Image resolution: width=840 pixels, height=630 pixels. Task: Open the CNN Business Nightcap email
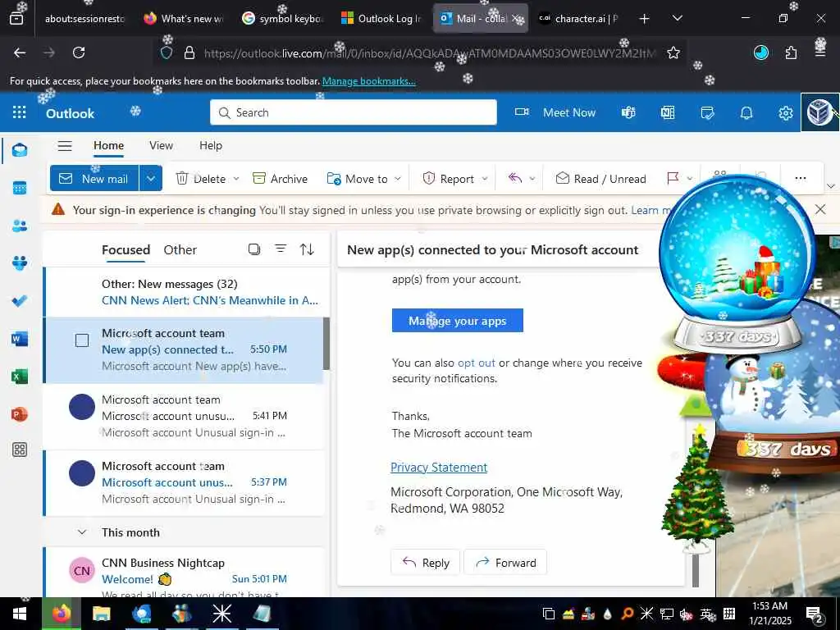[184, 572]
